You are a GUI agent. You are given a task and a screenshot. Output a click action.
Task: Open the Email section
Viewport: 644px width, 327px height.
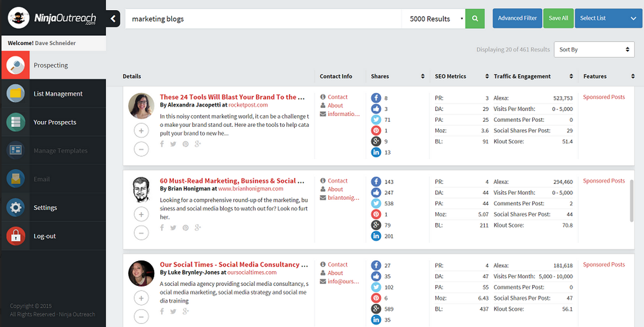53,179
